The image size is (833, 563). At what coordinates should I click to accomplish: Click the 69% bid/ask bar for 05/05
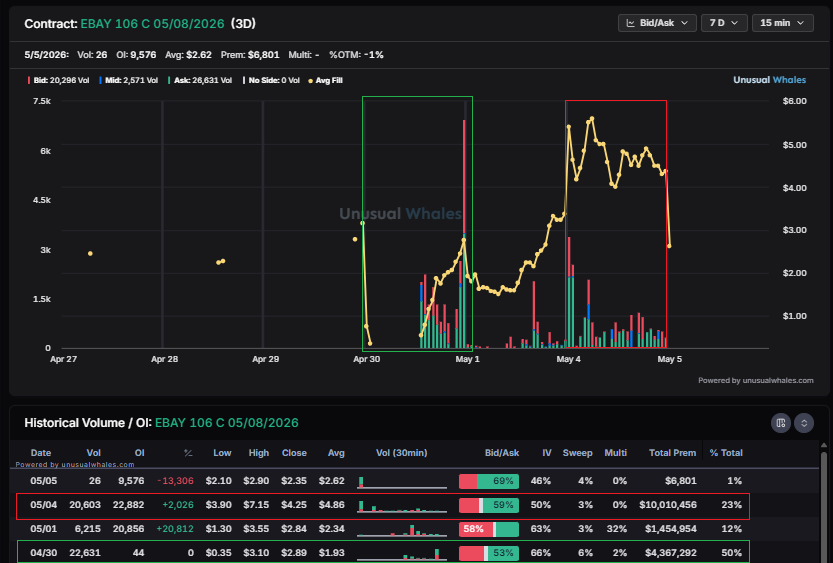[x=489, y=481]
